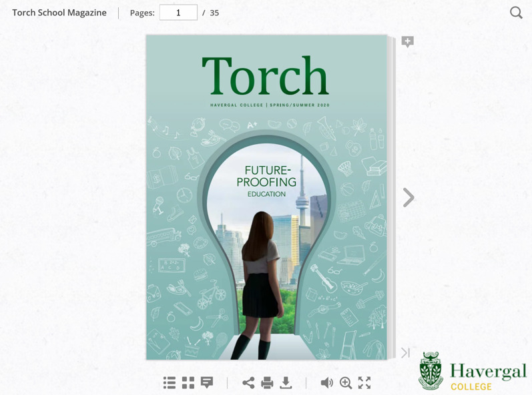Add a note with the plus comment icon
Image resolution: width=532 pixels, height=395 pixels.
click(407, 42)
